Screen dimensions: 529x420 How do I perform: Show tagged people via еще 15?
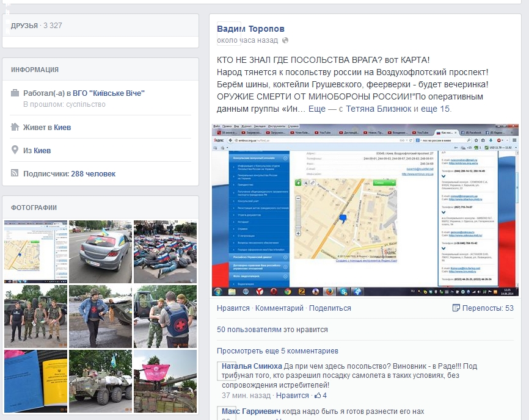pyautogui.click(x=435, y=109)
